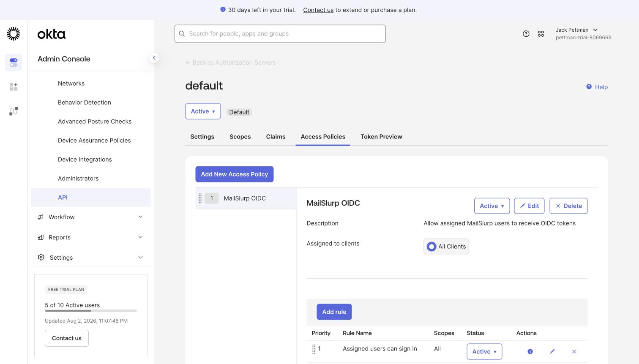Viewport: 639px width, 364px height.
Task: Switch to the Scopes tab
Action: click(x=240, y=137)
